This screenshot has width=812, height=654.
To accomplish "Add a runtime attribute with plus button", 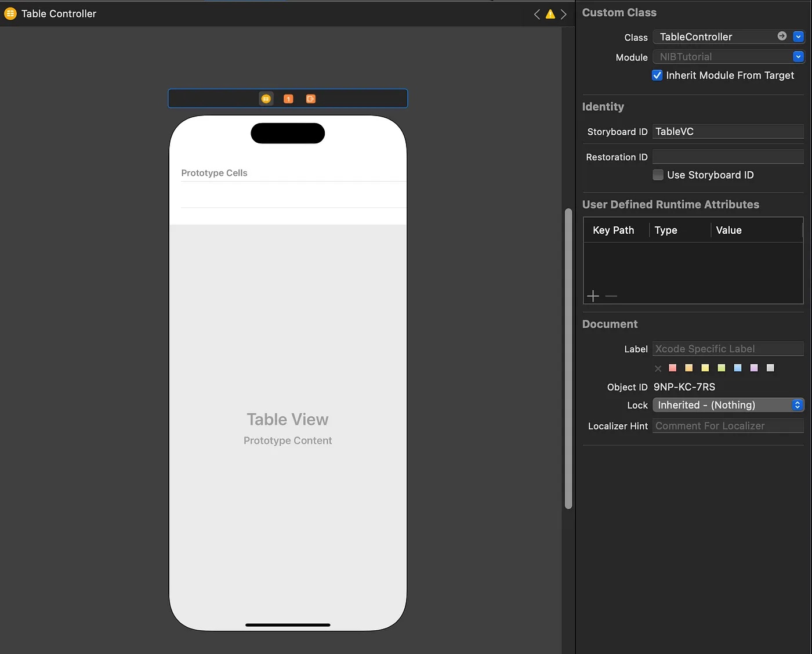I will point(593,296).
